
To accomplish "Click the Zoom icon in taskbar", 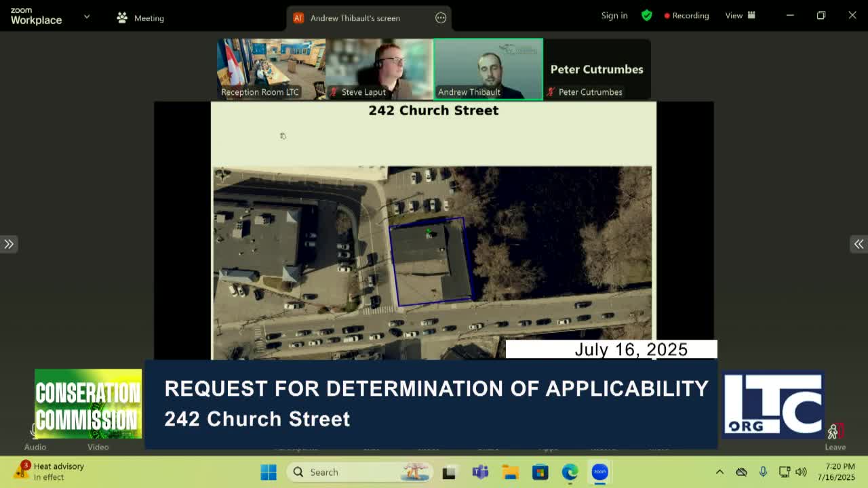I will click(x=599, y=472).
